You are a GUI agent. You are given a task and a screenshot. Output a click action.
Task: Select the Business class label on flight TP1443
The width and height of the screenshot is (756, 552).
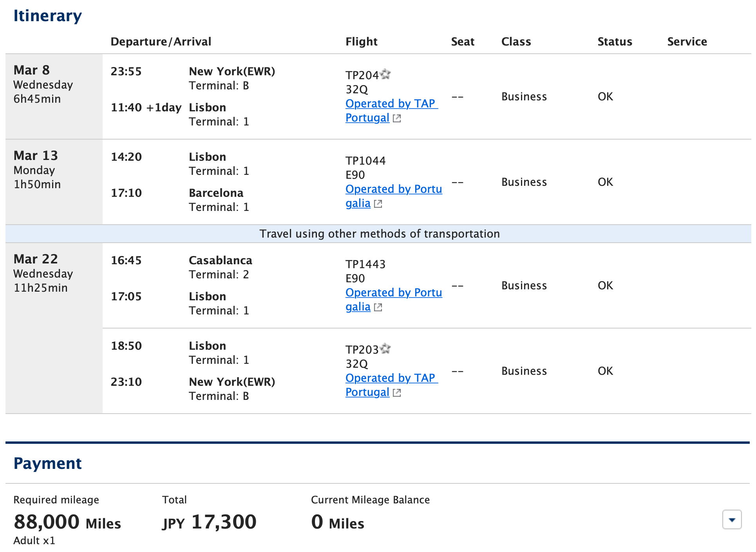[x=524, y=285]
